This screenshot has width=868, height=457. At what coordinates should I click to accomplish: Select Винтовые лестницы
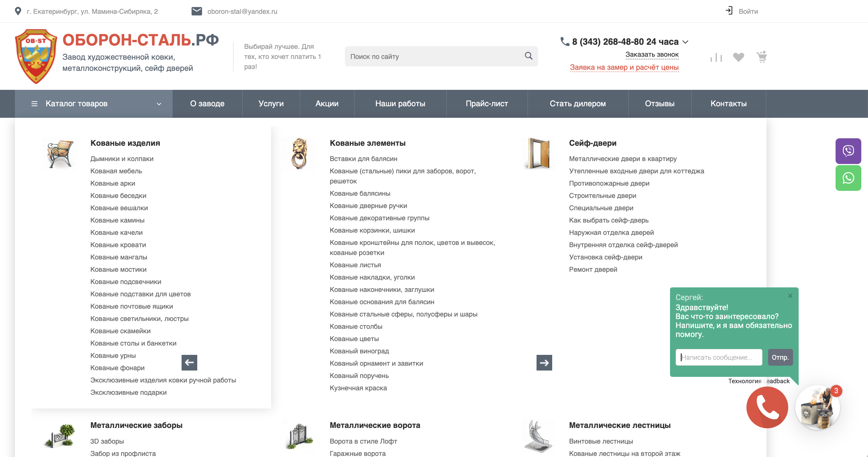tap(601, 441)
